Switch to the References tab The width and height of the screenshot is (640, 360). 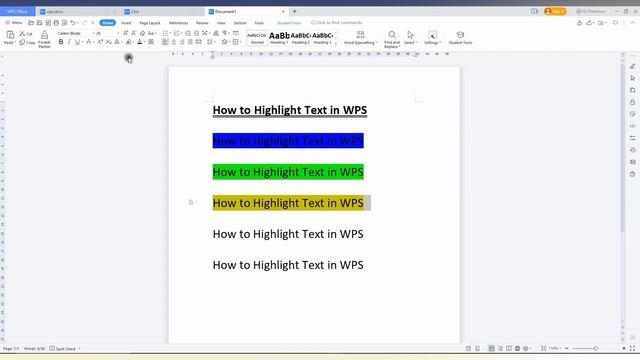(x=178, y=23)
